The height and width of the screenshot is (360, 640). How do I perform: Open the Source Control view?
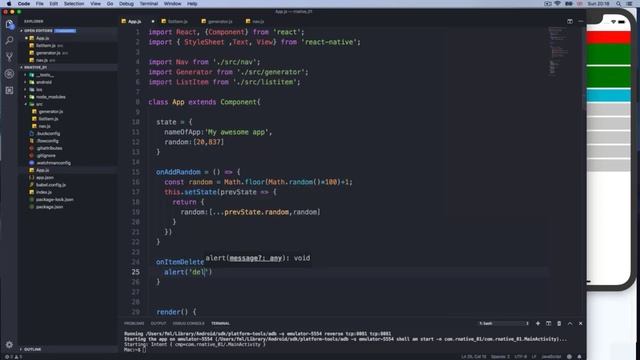[x=9, y=57]
